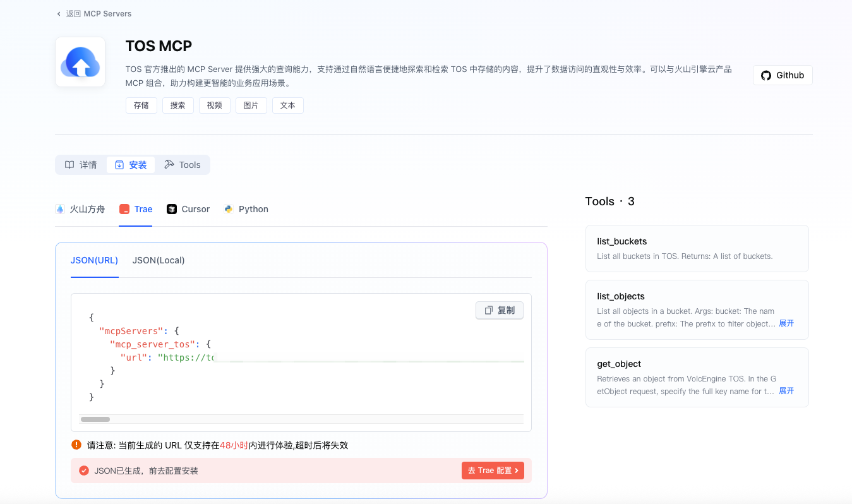Click the horizontal scrollbar in code box

95,419
